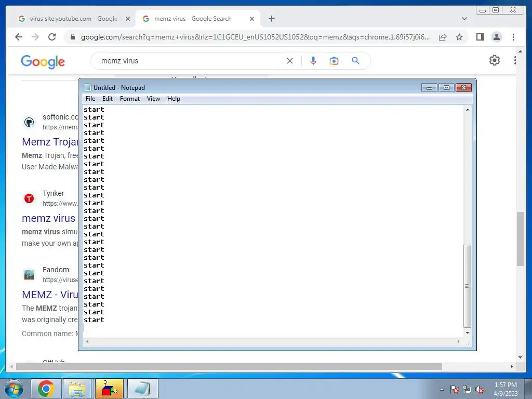Click the Notepad vertical scrollbar thumb
The image size is (532, 399).
[468, 286]
